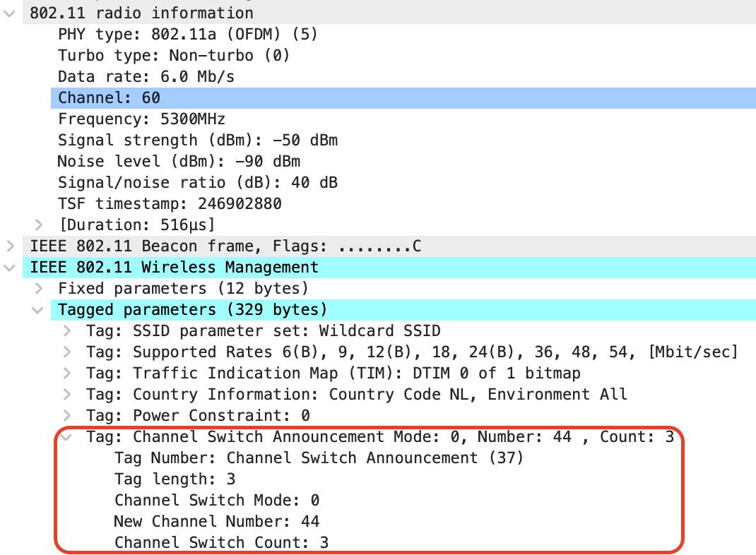Select Channel Switch Count: 3 row
The height and width of the screenshot is (555, 756).
point(221,543)
